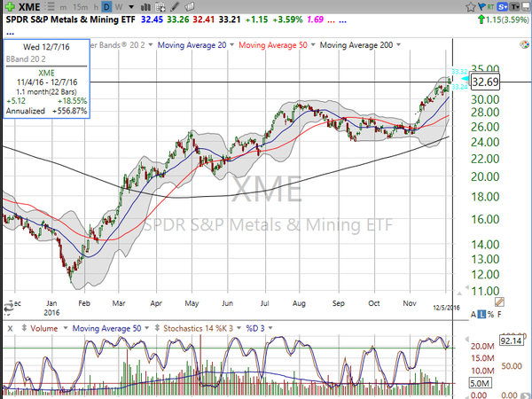Click the high price 33.26

[178, 20]
